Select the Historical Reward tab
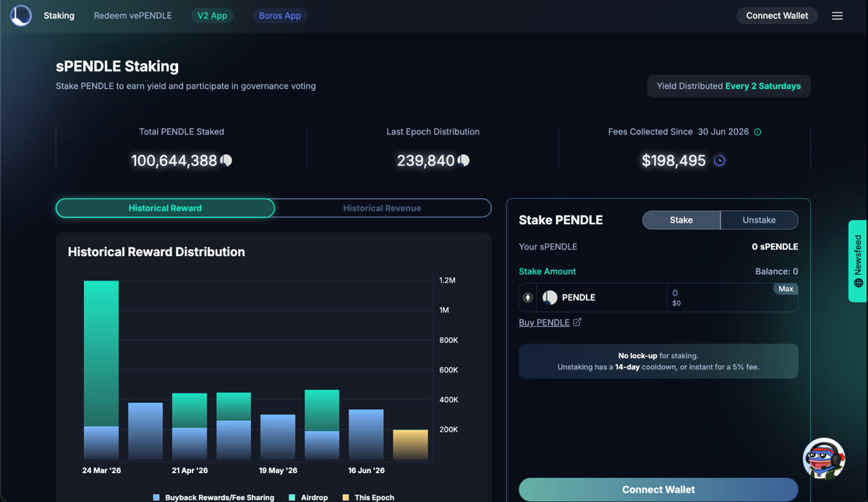This screenshot has height=502, width=868. coord(165,208)
